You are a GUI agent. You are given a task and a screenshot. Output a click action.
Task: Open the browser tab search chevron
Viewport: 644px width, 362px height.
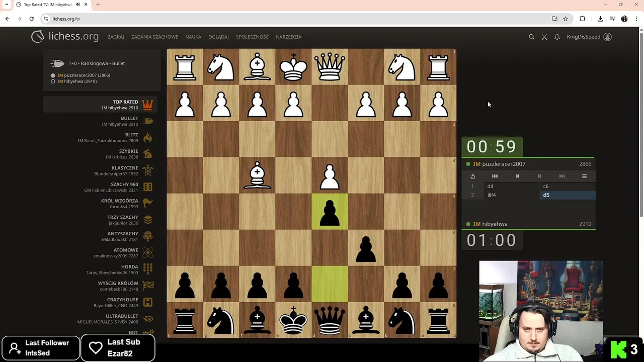(x=6, y=5)
